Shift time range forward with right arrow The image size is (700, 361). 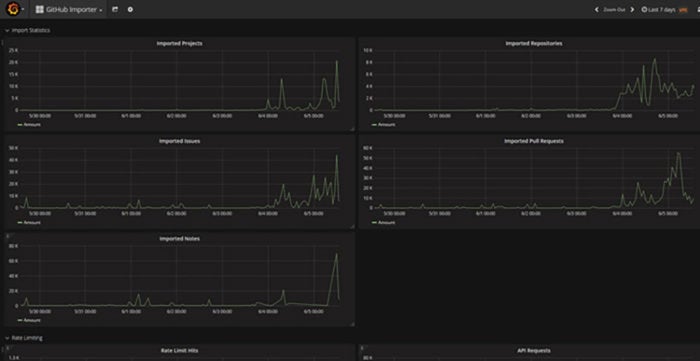tap(632, 9)
